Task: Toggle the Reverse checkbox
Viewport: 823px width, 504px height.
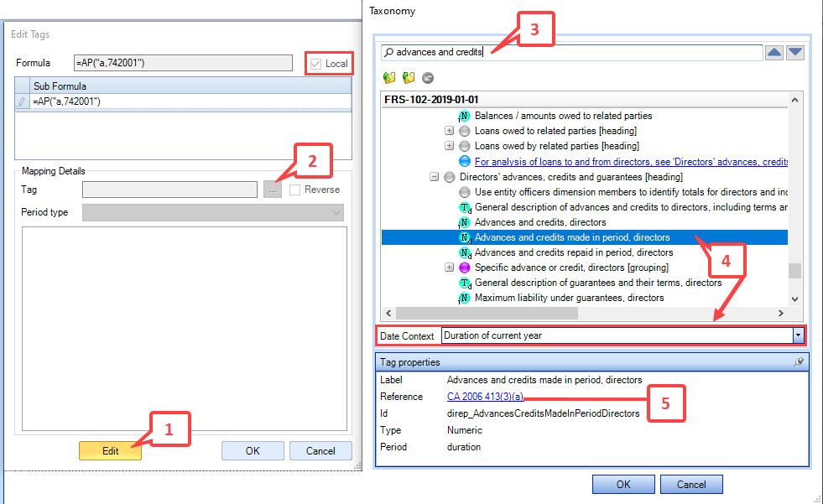Action: pos(295,190)
